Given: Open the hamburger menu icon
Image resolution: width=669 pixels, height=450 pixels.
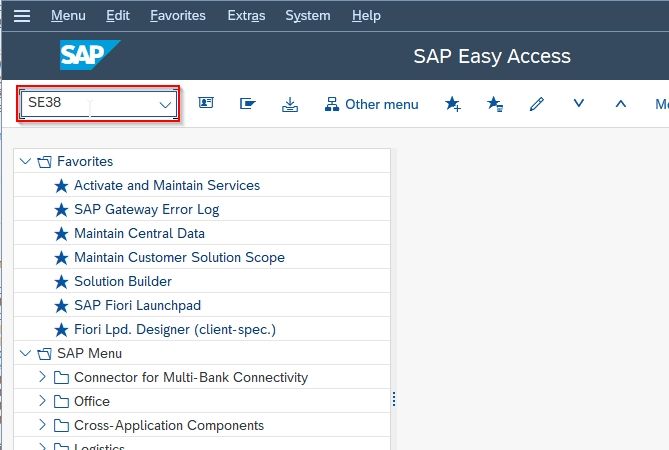Looking at the screenshot, I should (x=22, y=16).
